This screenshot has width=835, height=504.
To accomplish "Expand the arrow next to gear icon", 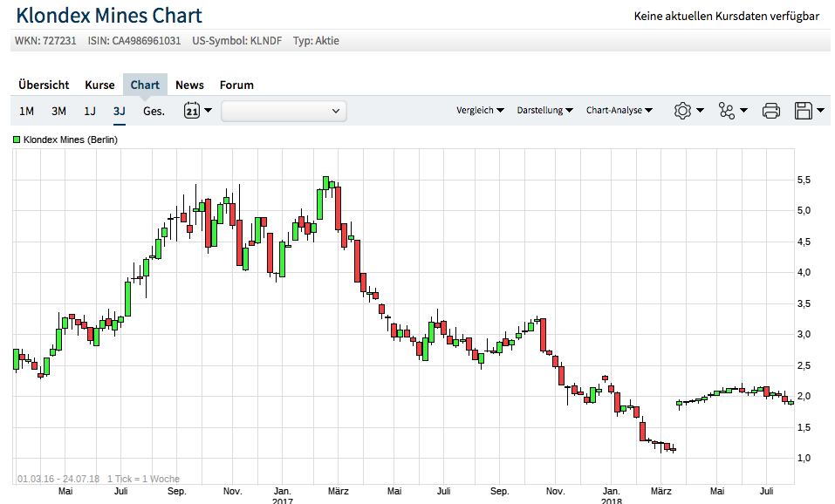I will coord(701,111).
